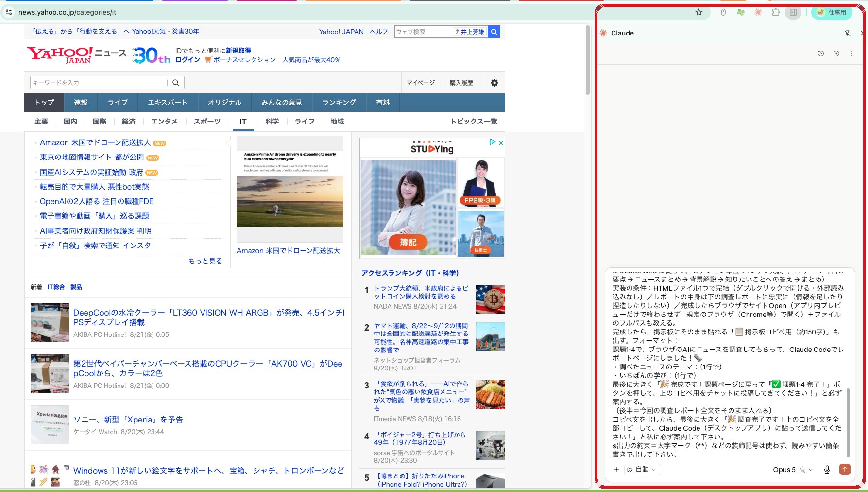
Task: Open the Windows 11 new emoji article
Action: click(209, 471)
